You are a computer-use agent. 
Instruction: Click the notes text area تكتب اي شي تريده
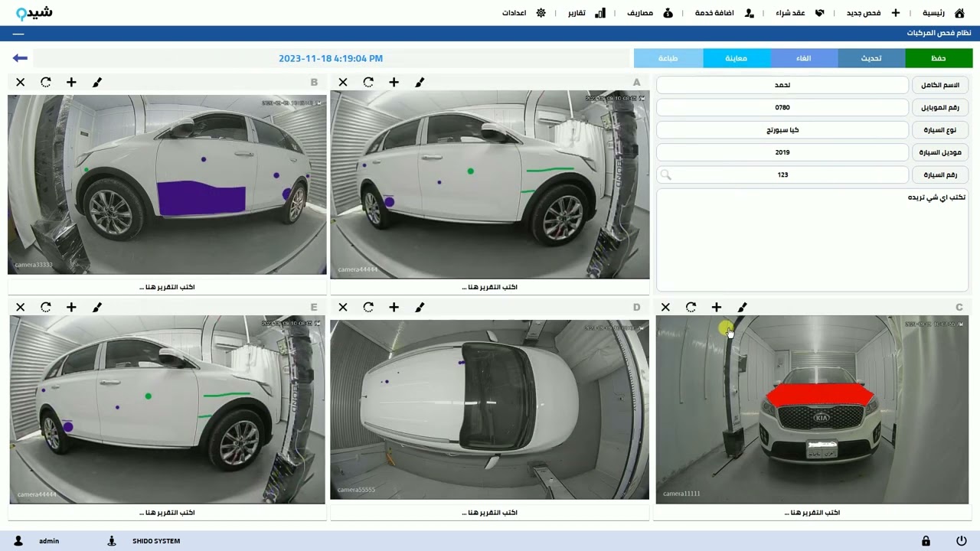point(812,240)
